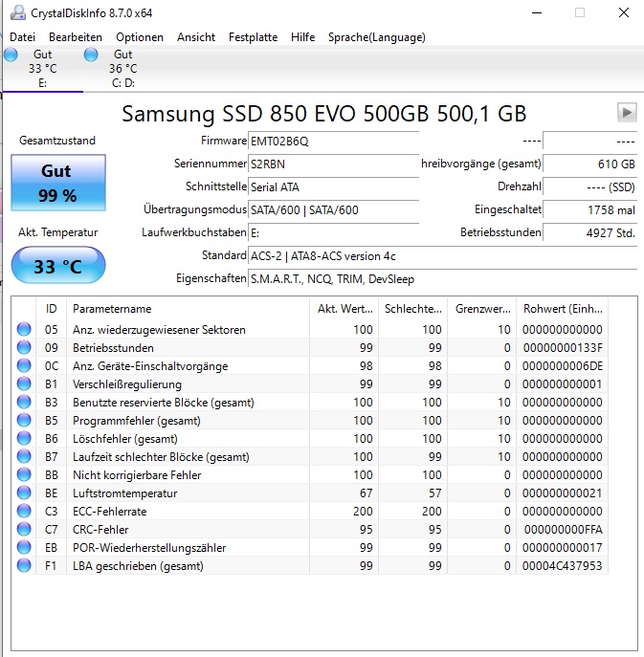Open the Hilfe menu

(302, 37)
